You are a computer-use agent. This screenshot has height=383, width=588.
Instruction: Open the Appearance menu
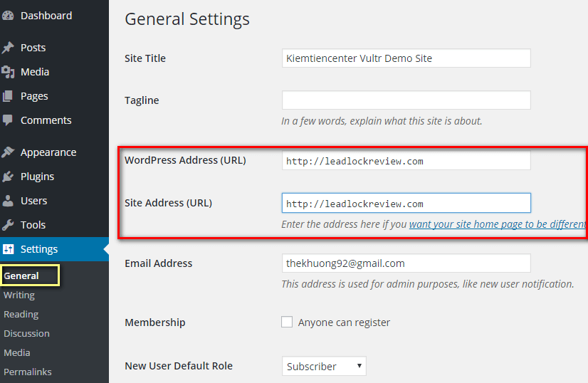tap(48, 152)
